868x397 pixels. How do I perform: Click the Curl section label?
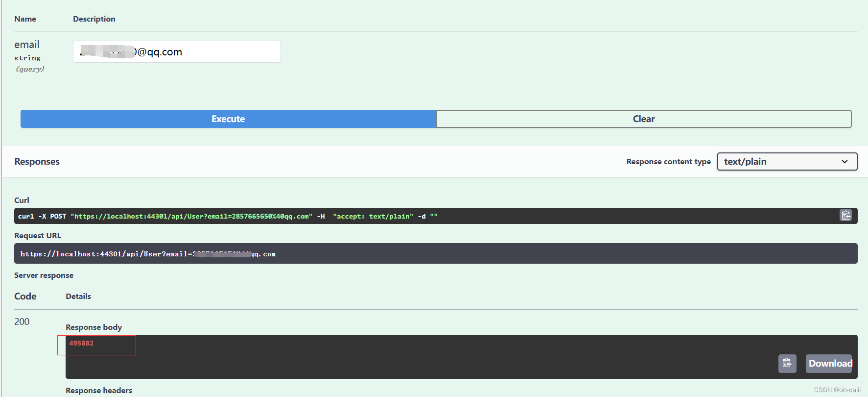(22, 200)
